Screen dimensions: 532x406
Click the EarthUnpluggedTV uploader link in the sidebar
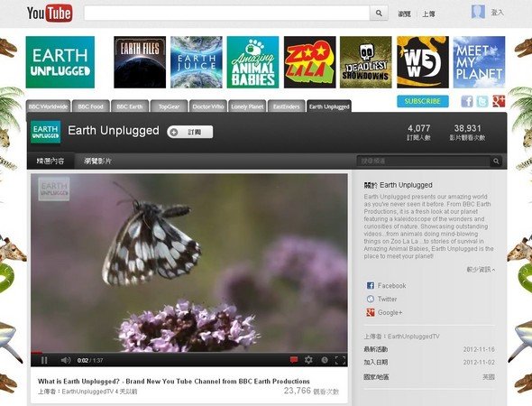[x=413, y=337]
